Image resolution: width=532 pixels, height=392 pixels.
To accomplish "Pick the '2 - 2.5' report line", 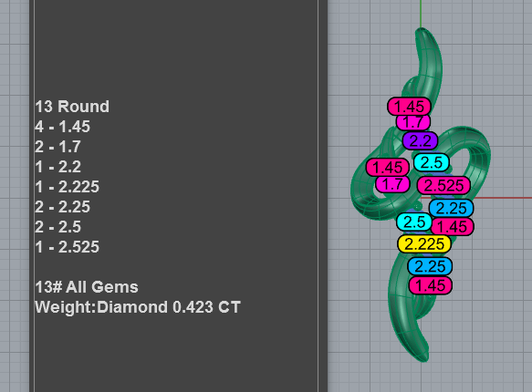I will [58, 227].
